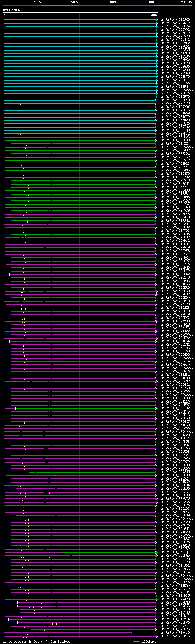The image size is (195, 644).
Task: Select the UniRef100_A7PX81 label
Action: [175, 154]
